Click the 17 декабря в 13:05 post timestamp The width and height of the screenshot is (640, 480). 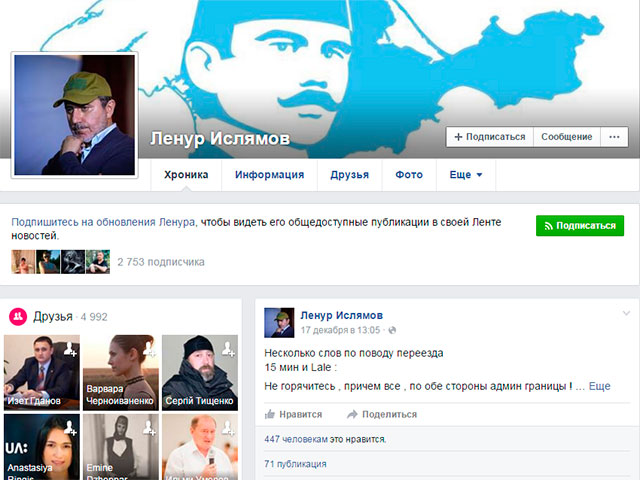(x=341, y=330)
